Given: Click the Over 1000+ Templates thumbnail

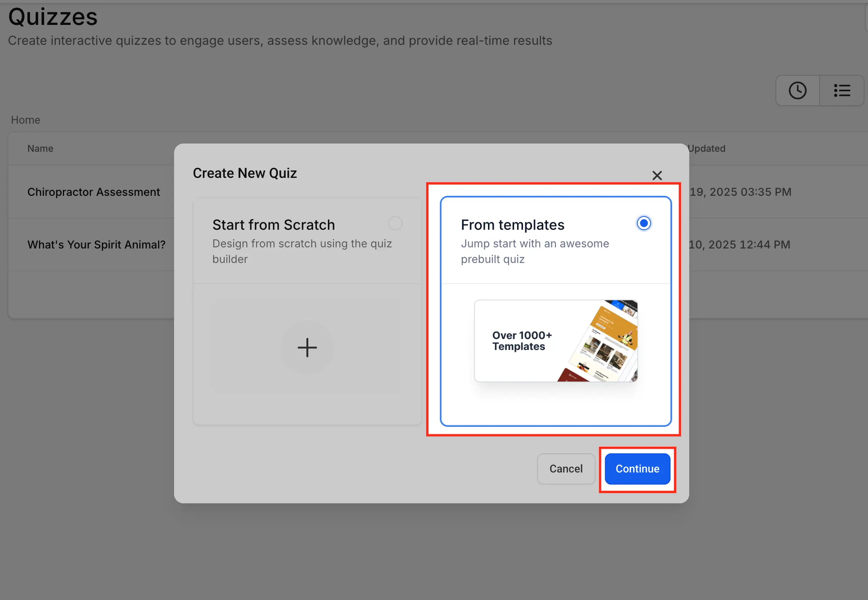Looking at the screenshot, I should (556, 341).
